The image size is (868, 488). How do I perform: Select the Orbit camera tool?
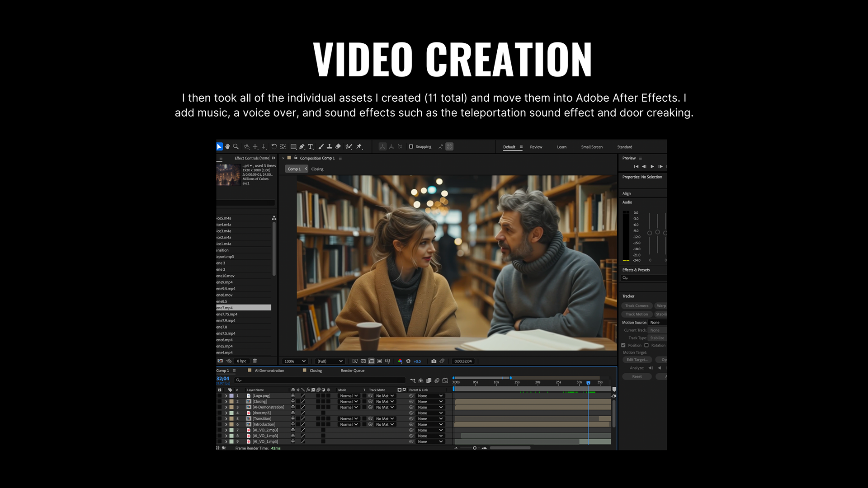(x=246, y=146)
